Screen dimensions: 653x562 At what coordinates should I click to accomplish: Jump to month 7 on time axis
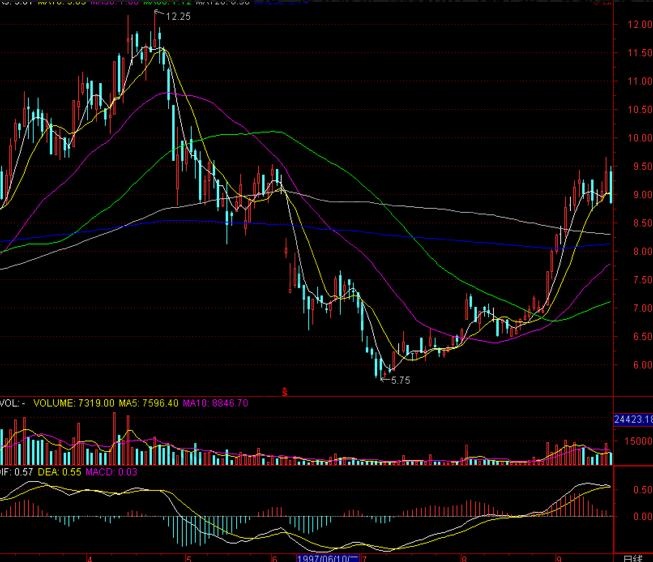point(364,556)
